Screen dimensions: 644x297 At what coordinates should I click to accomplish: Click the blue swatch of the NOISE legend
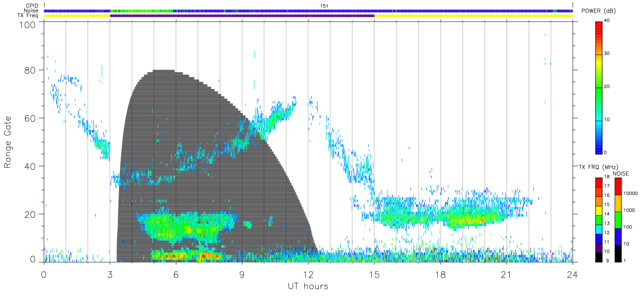click(x=618, y=237)
